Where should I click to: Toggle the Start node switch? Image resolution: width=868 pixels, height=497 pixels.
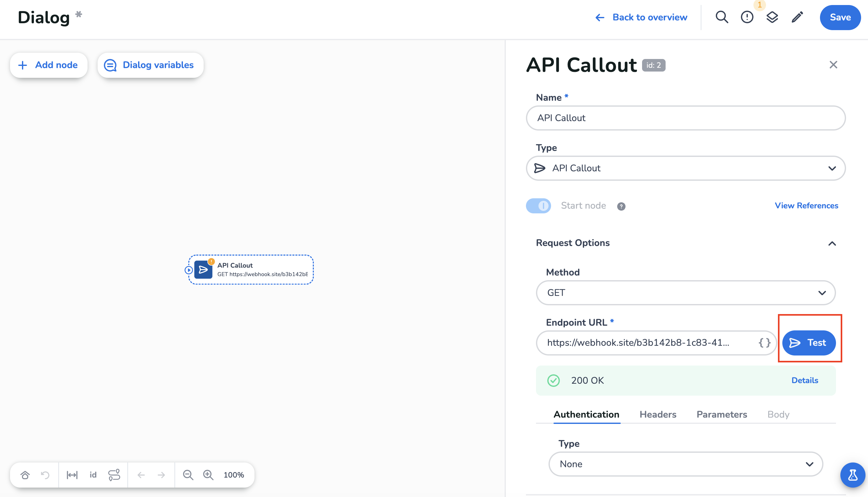click(538, 206)
